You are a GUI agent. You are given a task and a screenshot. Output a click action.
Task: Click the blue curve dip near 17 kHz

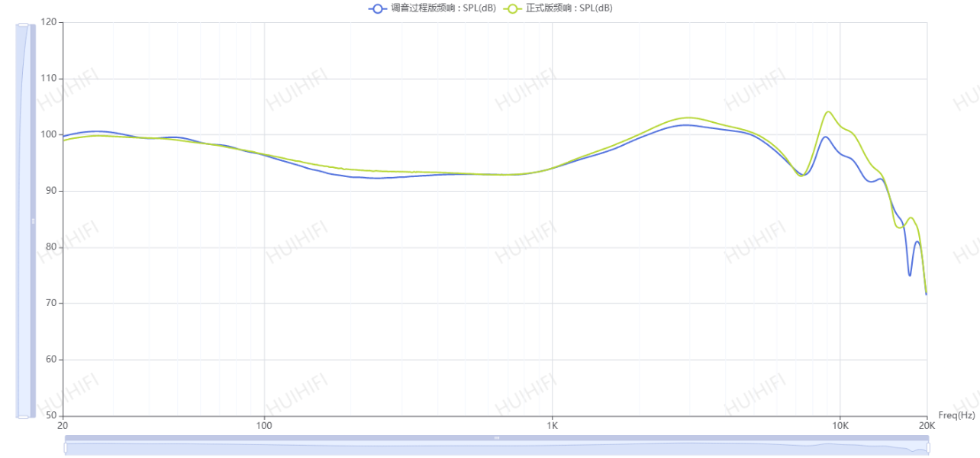pyautogui.click(x=910, y=275)
